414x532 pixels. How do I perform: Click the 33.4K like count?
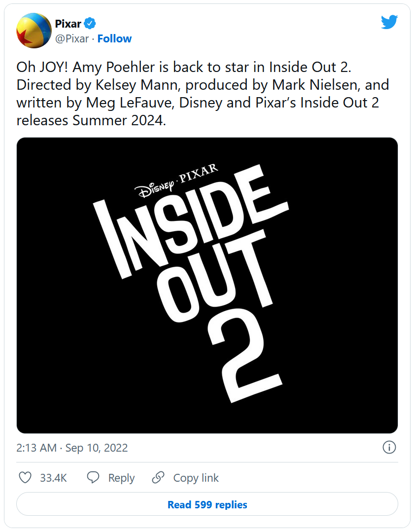click(53, 478)
